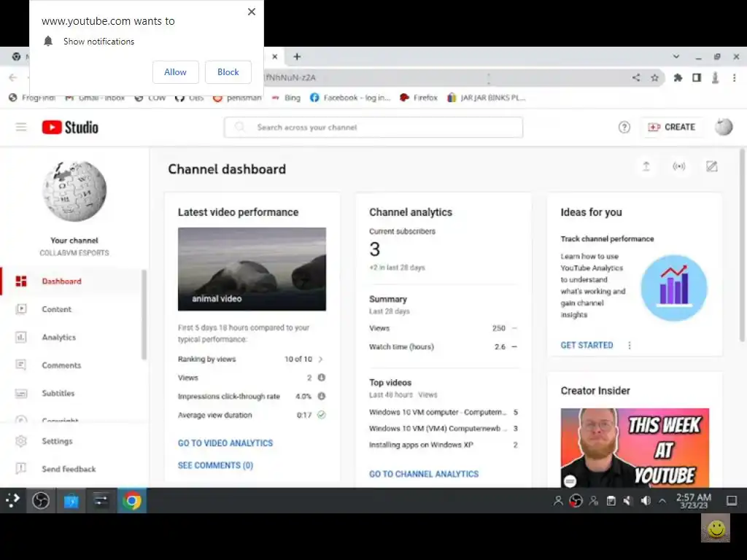Click the YouTube Studio logo
747x560 pixels.
pos(70,127)
